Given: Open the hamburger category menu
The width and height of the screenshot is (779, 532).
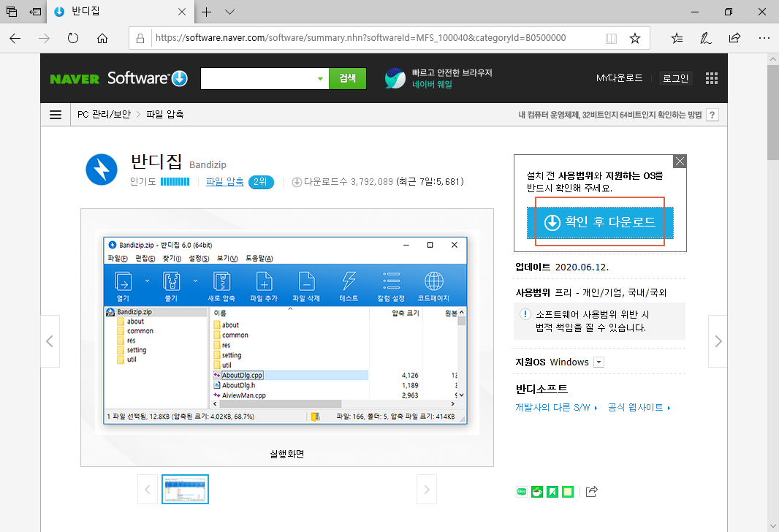Looking at the screenshot, I should 56,115.
